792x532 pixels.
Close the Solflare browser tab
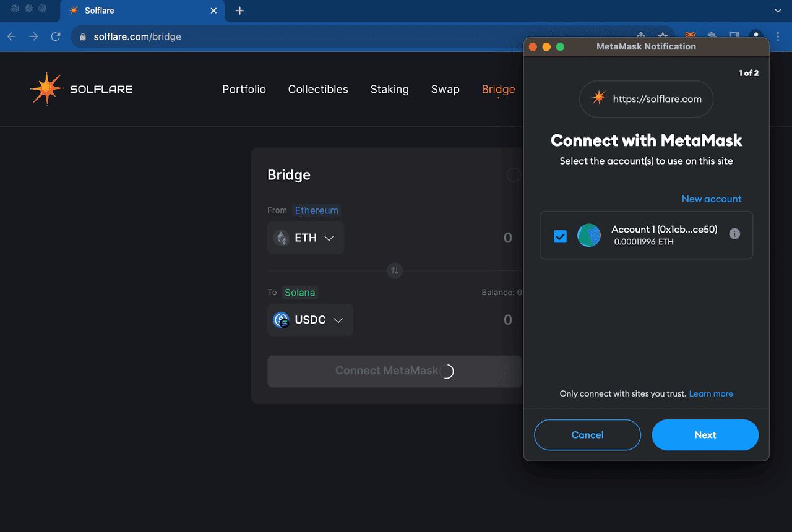(213, 11)
